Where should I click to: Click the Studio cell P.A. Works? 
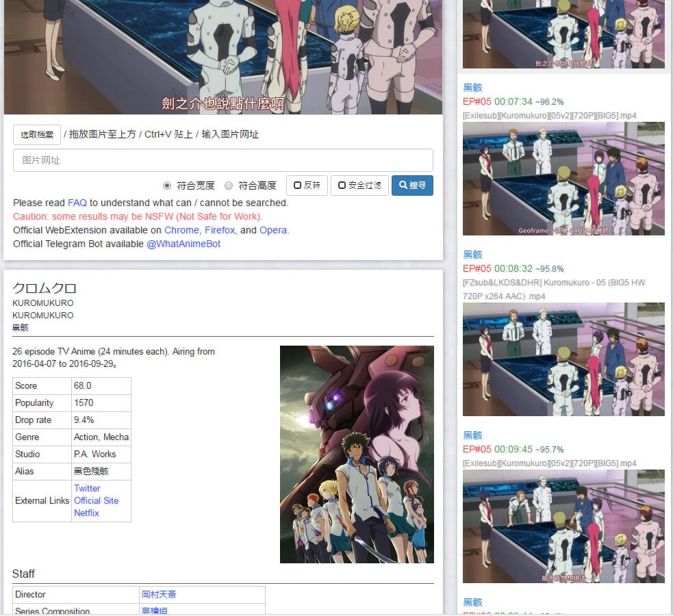[x=101, y=454]
